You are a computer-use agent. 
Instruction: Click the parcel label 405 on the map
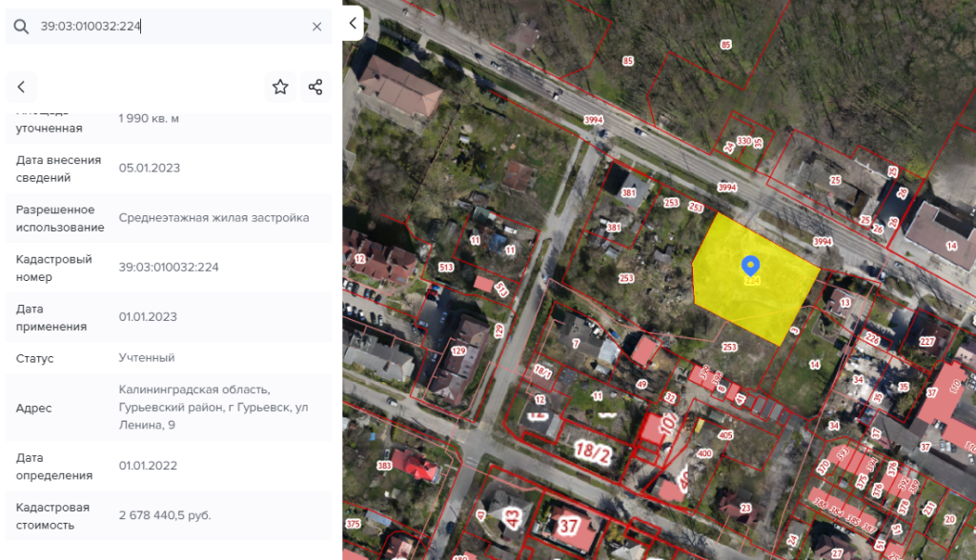click(700, 436)
